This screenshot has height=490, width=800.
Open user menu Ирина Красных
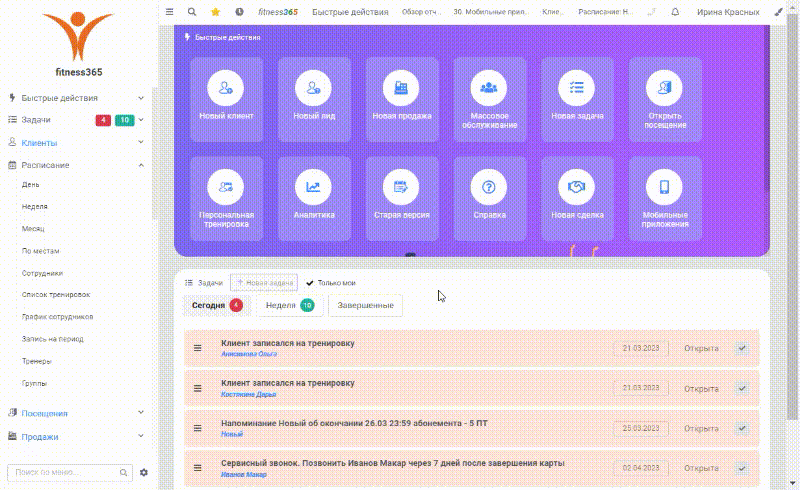coord(728,12)
